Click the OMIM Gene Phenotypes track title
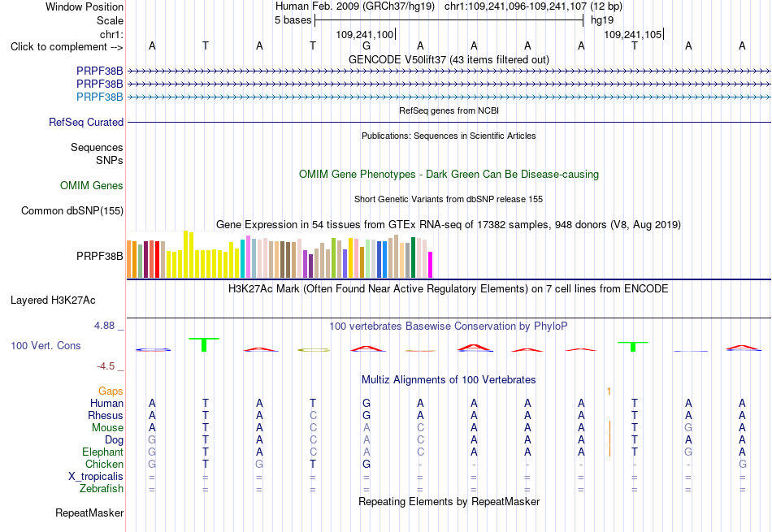 (449, 174)
